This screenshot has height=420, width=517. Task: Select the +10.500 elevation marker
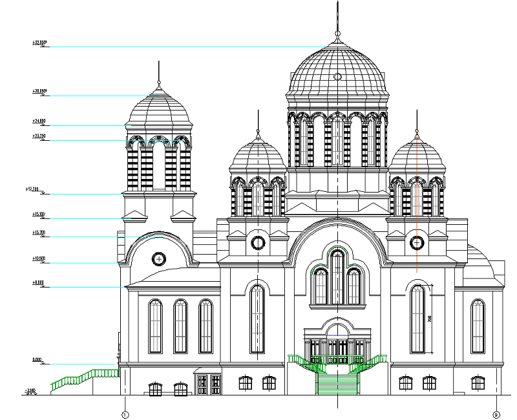point(38,258)
